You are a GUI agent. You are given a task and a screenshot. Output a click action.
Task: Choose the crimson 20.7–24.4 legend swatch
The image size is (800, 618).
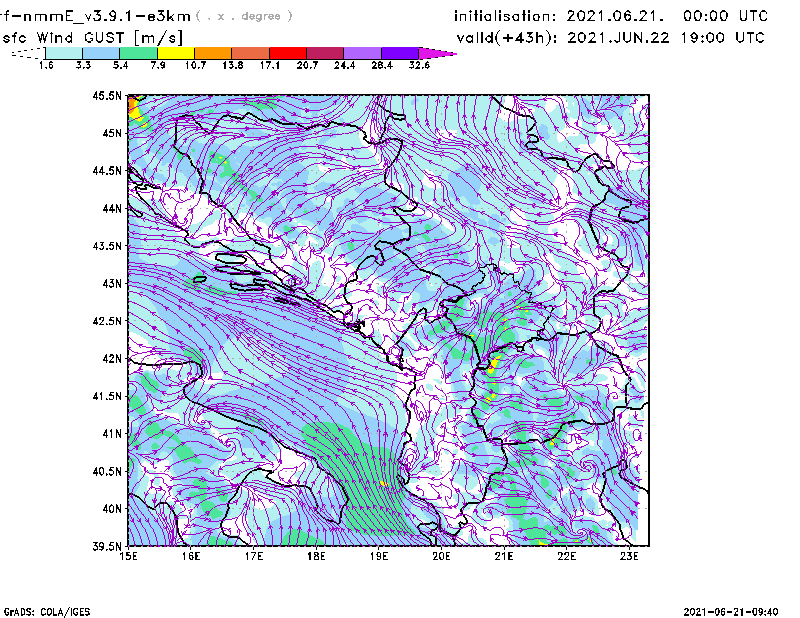(326, 53)
